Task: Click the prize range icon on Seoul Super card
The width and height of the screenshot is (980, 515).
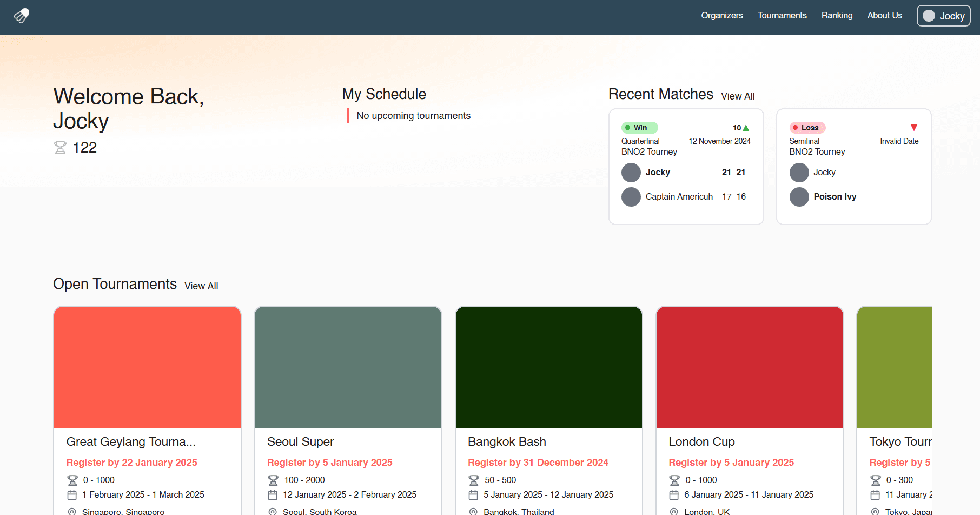Action: point(274,480)
